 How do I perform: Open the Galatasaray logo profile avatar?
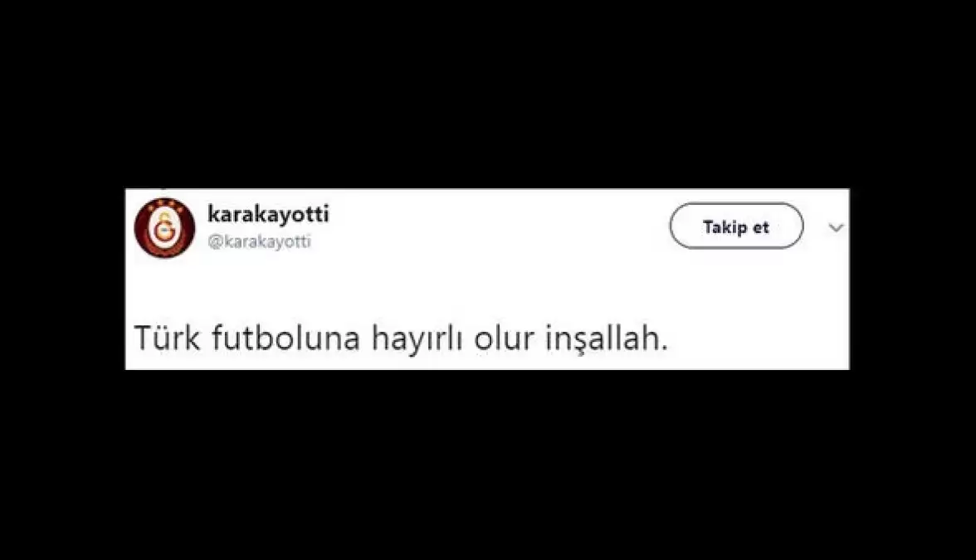click(x=165, y=227)
